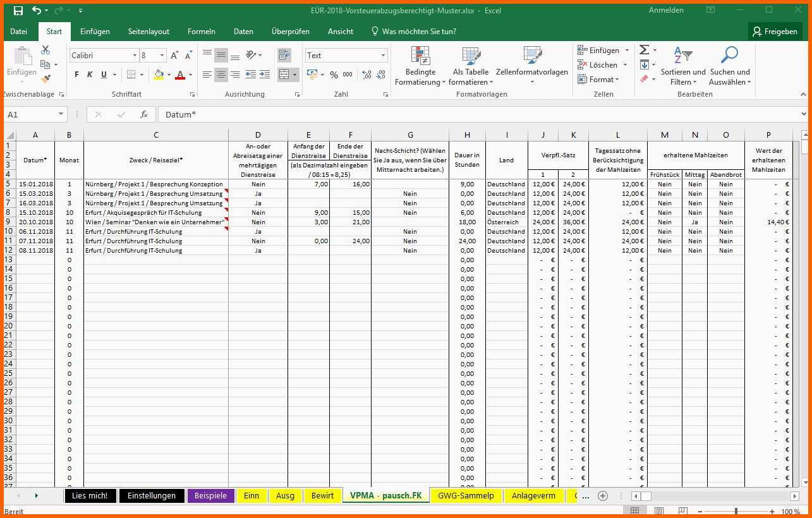Image resolution: width=812 pixels, height=518 pixels.
Task: Click the percent style icon
Action: 334,75
